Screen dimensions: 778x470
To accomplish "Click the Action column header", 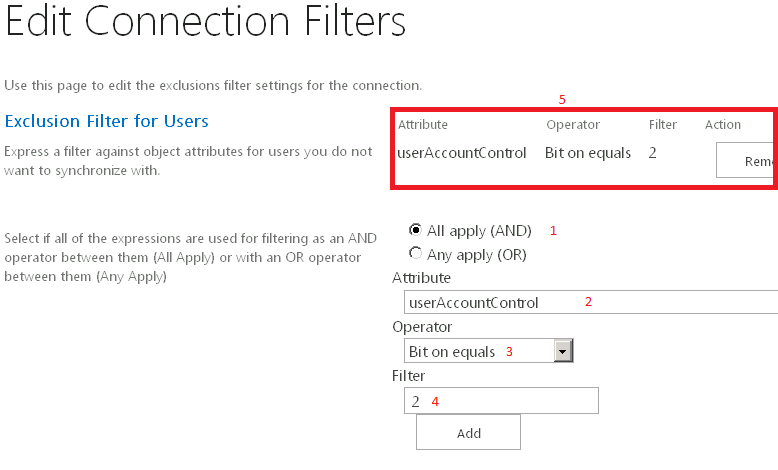I will pyautogui.click(x=723, y=125).
